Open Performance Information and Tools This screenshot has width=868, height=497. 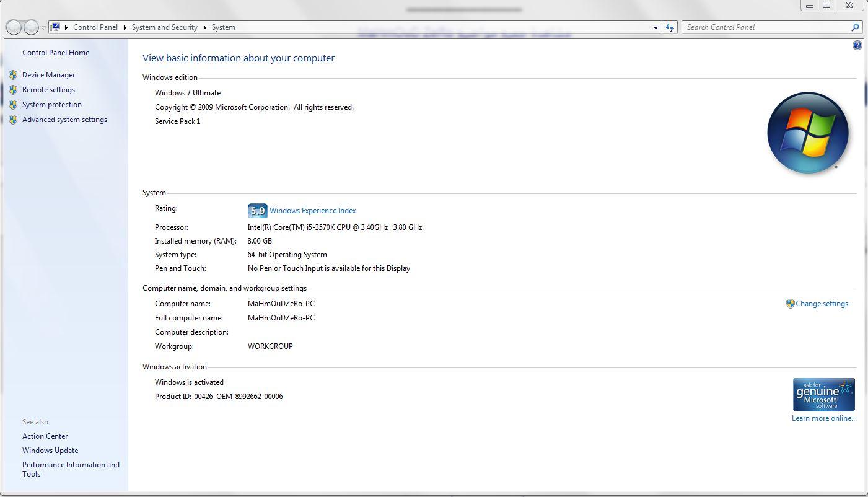(x=71, y=469)
